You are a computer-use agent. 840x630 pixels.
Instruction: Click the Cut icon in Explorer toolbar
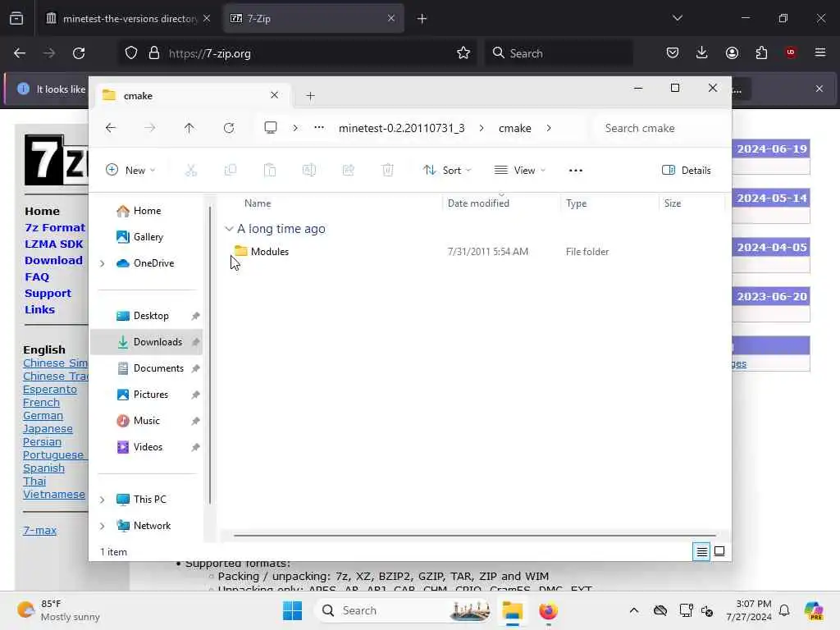190,171
